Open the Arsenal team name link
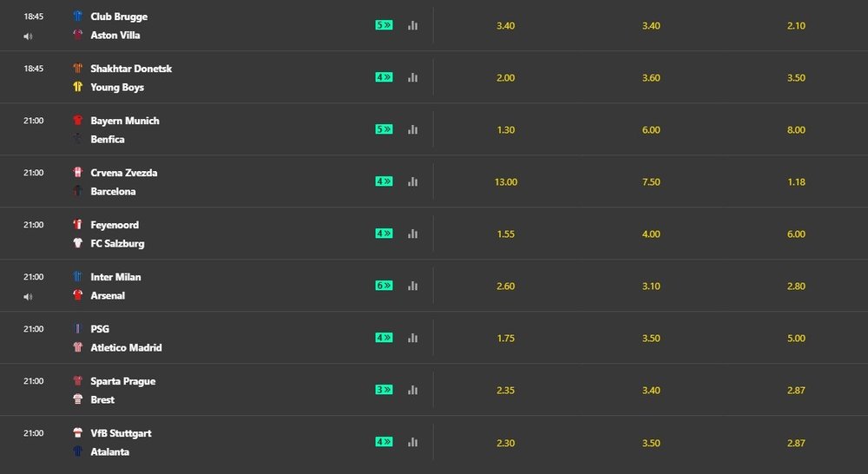The height and width of the screenshot is (474, 868). pos(108,296)
